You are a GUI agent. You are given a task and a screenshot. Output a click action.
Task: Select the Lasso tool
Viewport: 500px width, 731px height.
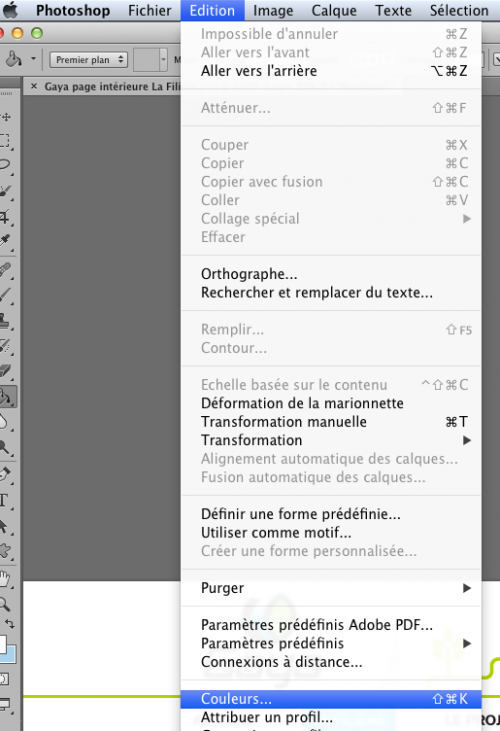5,165
